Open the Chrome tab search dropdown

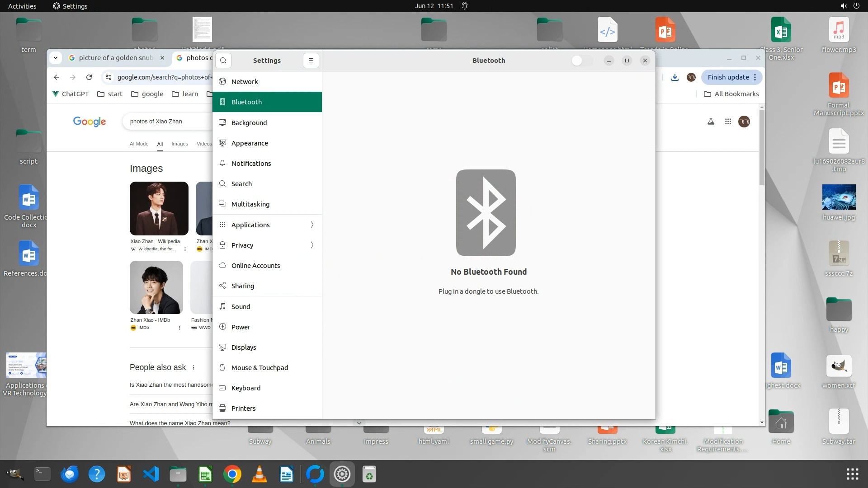[x=56, y=58]
